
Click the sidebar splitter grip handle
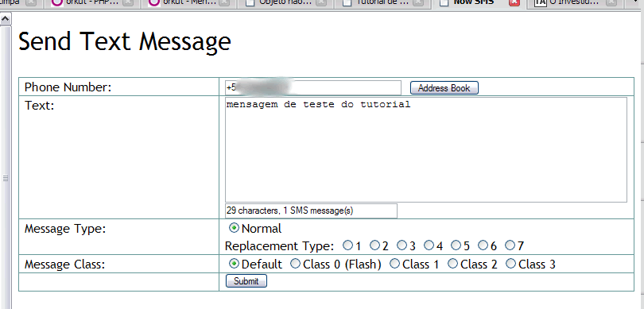tap(6, 179)
